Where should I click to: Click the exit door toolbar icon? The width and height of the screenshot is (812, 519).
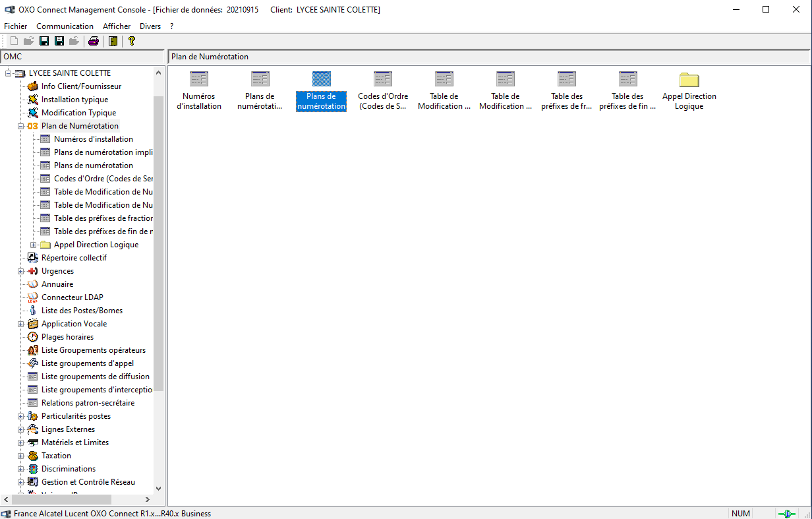pyautogui.click(x=113, y=42)
